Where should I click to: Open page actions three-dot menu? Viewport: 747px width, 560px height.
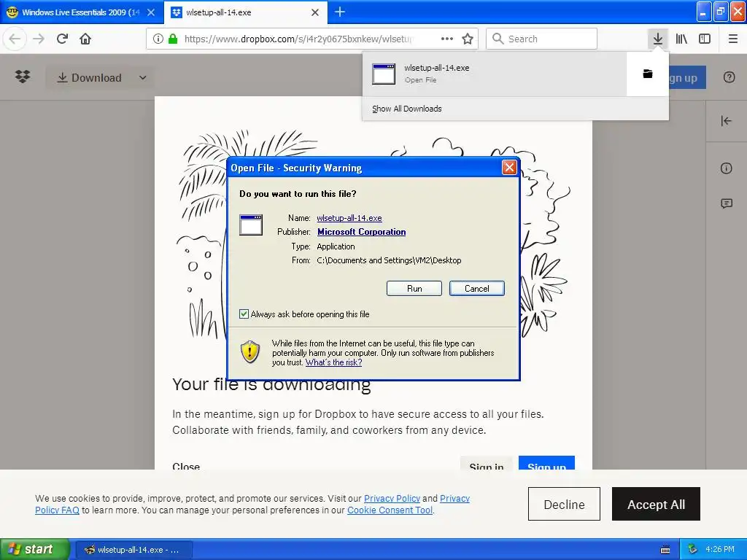pyautogui.click(x=447, y=39)
